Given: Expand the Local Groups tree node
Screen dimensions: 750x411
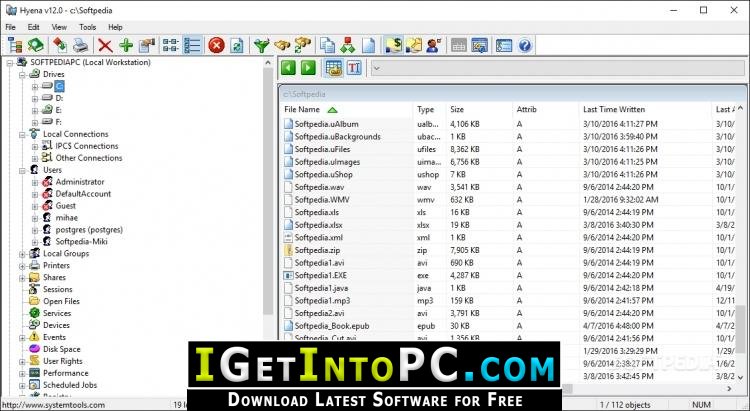Looking at the screenshot, I should pos(22,253).
